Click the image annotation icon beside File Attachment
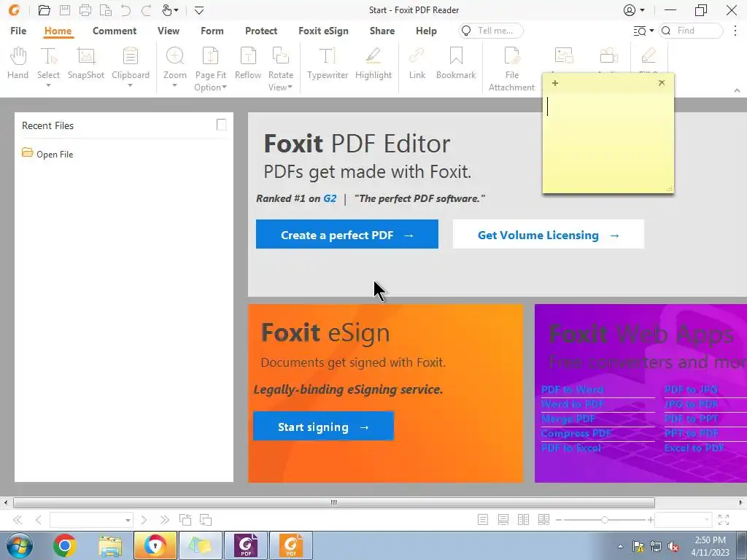Viewport: 747px width, 560px height. (x=564, y=55)
